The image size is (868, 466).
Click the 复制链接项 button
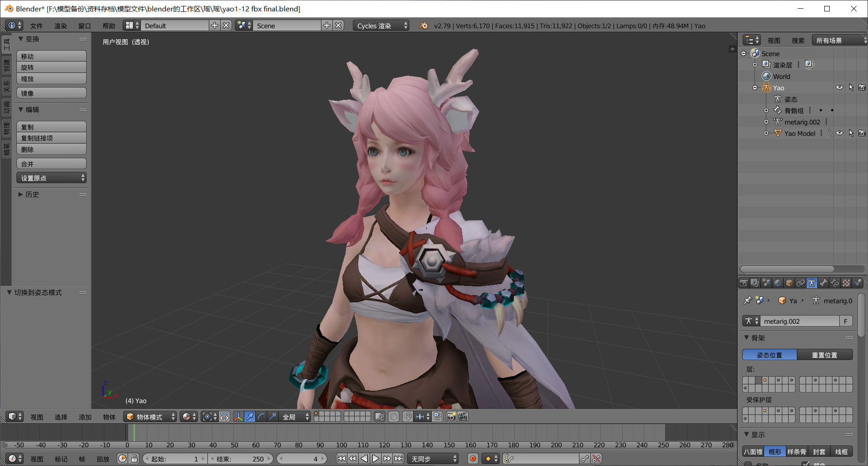pyautogui.click(x=52, y=138)
